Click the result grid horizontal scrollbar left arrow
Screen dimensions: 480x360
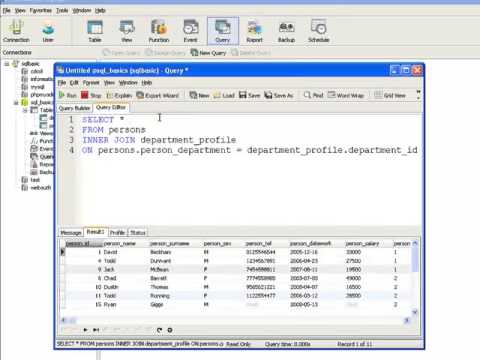point(63,320)
